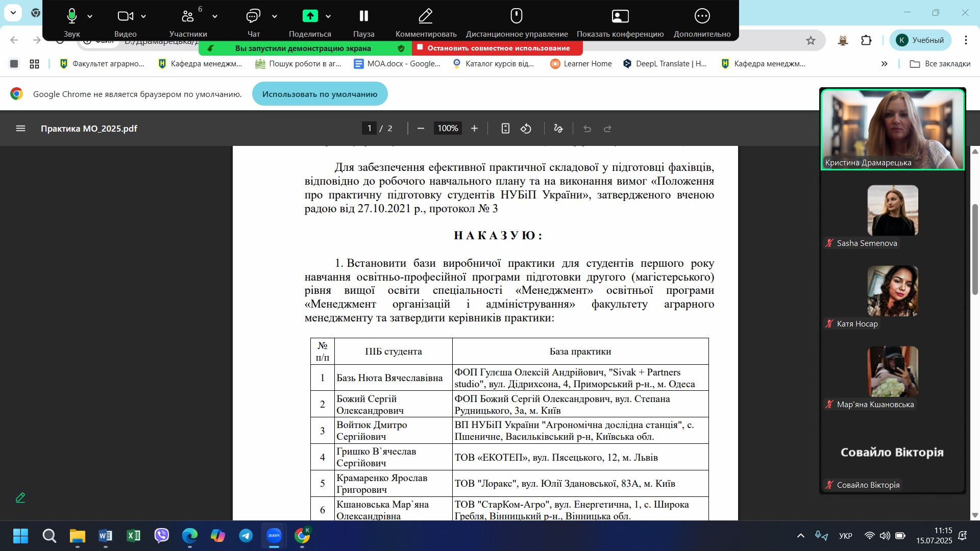Open Chrome extensions puzzle icon
The image size is (980, 551).
click(x=866, y=40)
